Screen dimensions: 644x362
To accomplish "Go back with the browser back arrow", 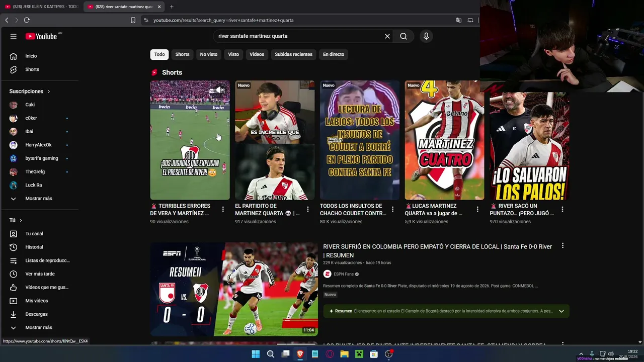I will click(x=7, y=20).
